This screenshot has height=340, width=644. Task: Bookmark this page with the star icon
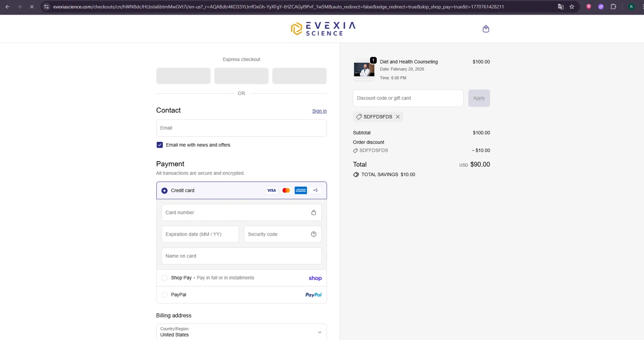click(572, 6)
